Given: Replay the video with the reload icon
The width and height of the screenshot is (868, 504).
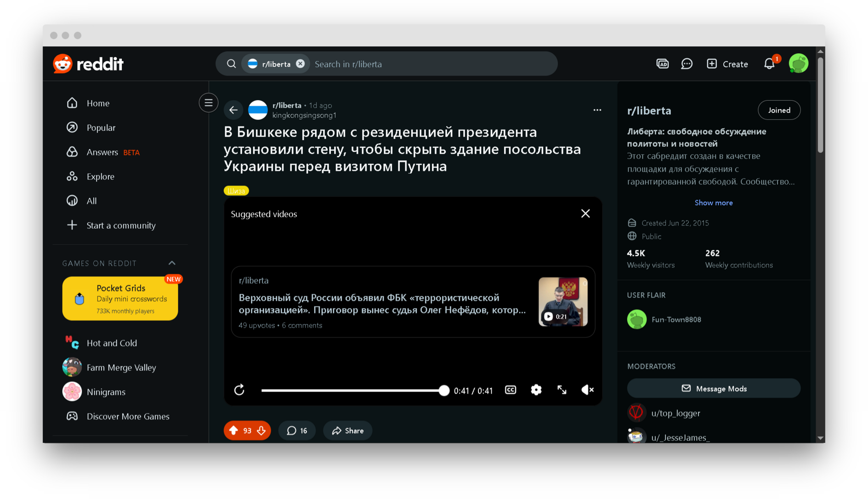Looking at the screenshot, I should pyautogui.click(x=239, y=390).
